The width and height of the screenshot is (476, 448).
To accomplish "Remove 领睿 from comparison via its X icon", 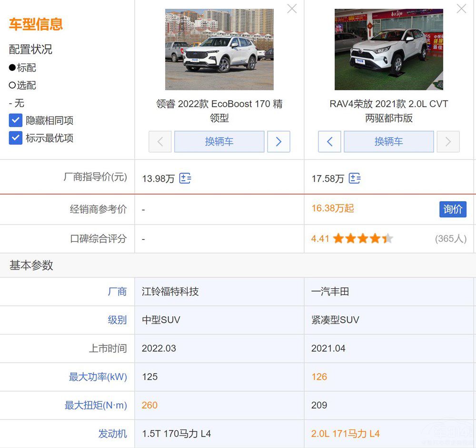I will (x=292, y=9).
